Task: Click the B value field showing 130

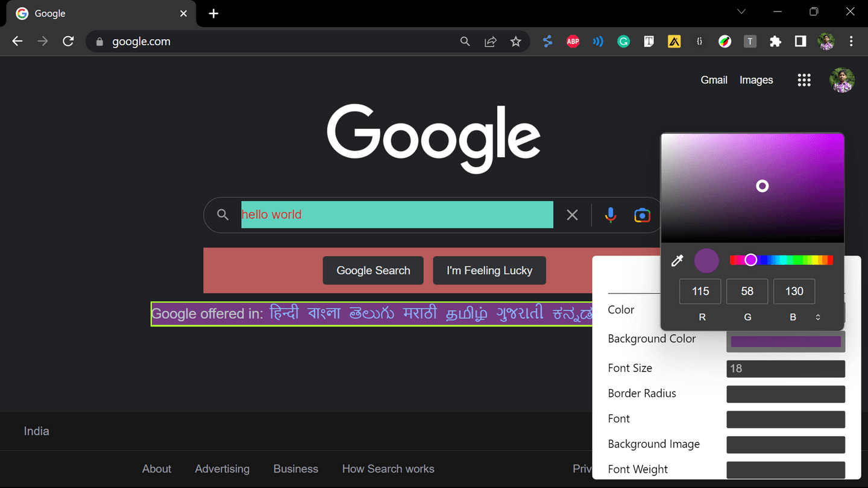Action: (x=794, y=292)
